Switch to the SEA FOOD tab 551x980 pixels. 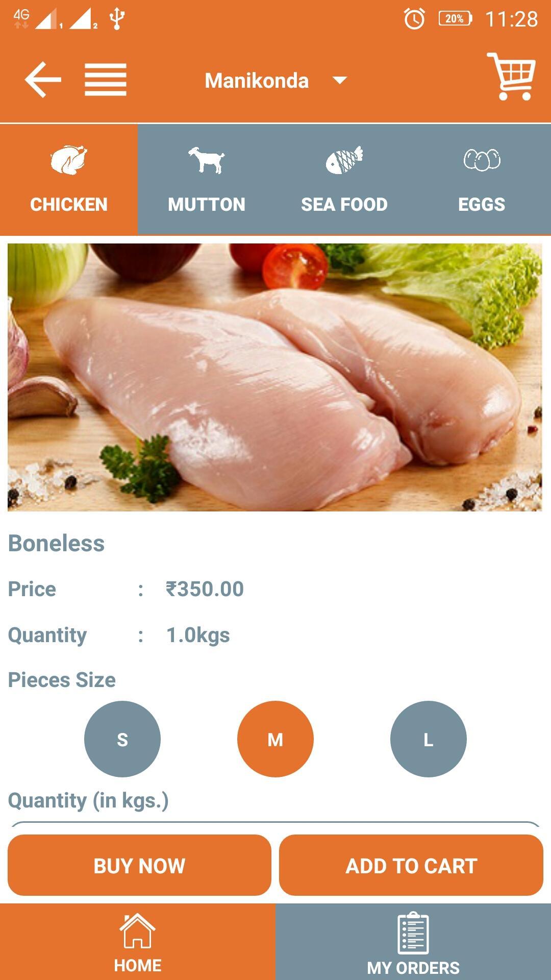click(344, 180)
